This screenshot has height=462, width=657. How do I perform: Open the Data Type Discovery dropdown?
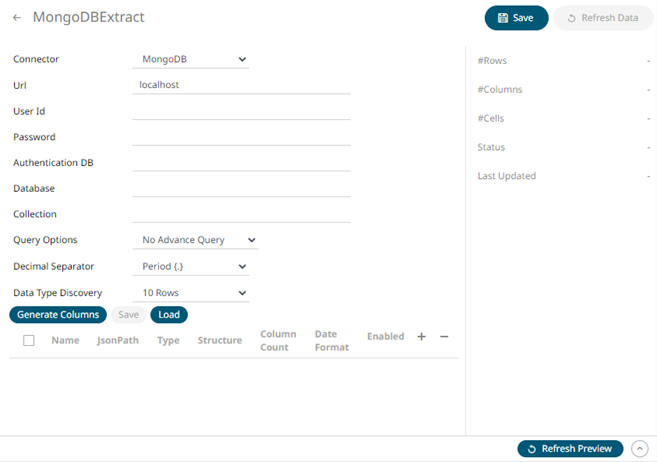point(190,293)
